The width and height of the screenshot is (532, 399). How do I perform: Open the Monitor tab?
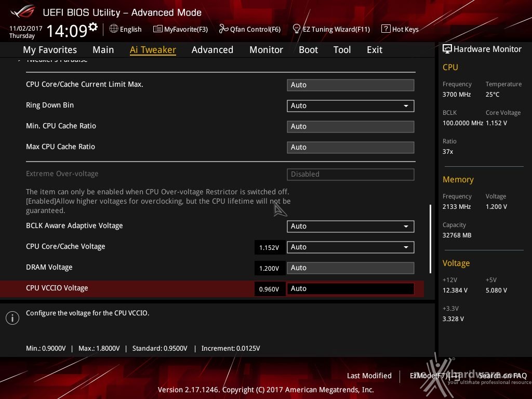click(x=267, y=50)
